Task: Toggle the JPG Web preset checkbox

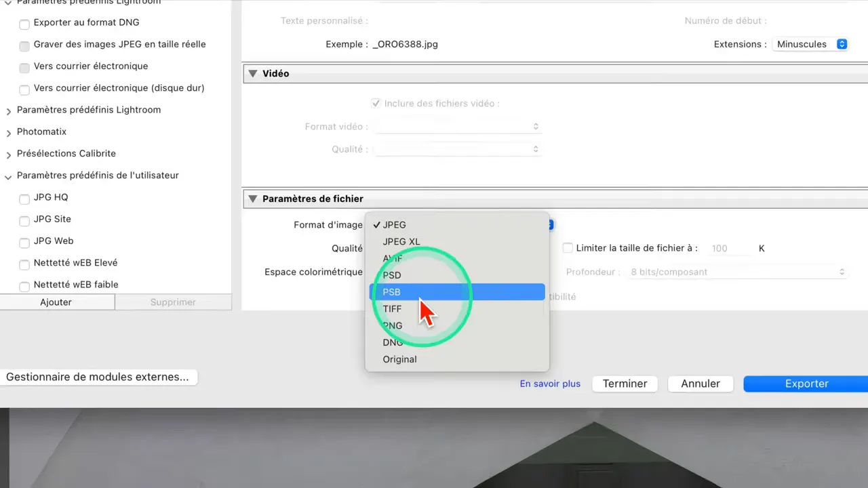Action: pyautogui.click(x=24, y=242)
